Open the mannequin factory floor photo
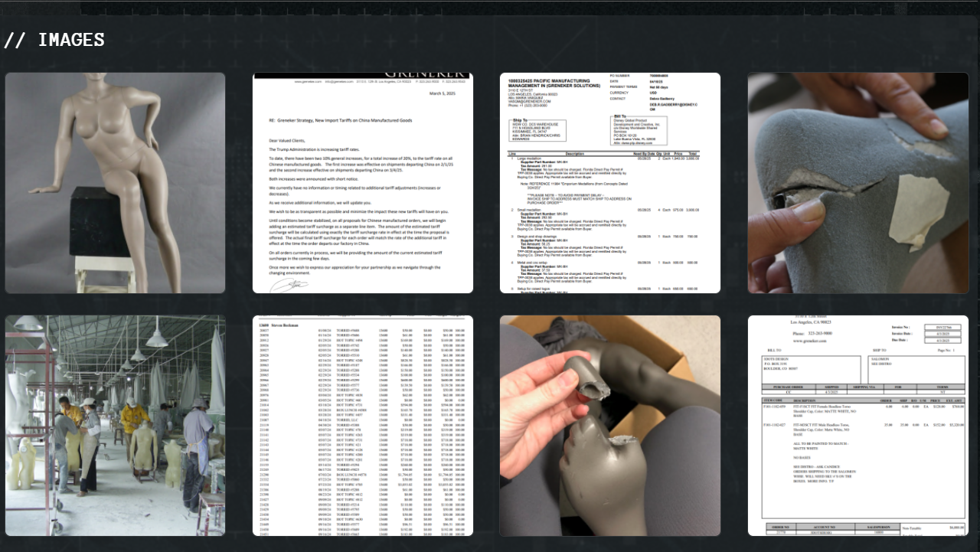Image resolution: width=980 pixels, height=552 pixels. [x=115, y=426]
